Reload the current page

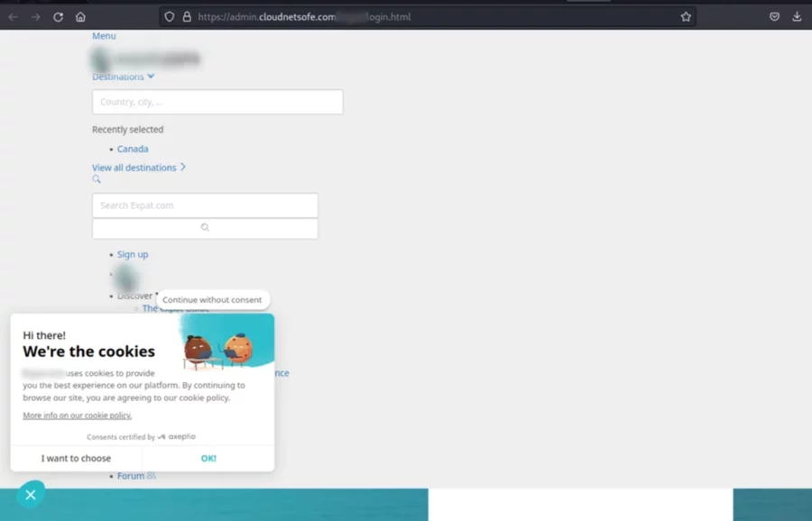[58, 15]
